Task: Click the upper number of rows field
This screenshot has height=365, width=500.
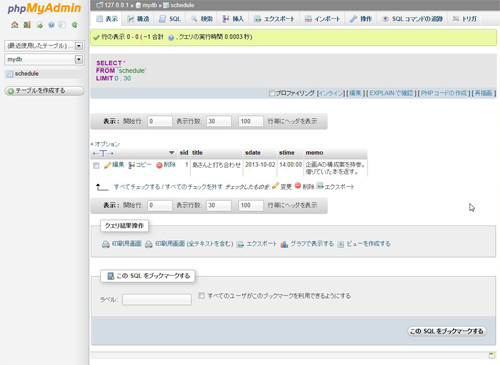Action: [219, 121]
